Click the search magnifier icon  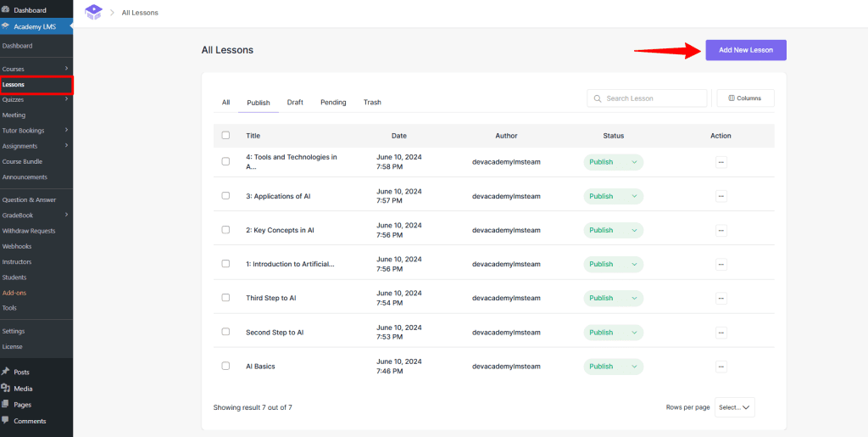pos(598,98)
